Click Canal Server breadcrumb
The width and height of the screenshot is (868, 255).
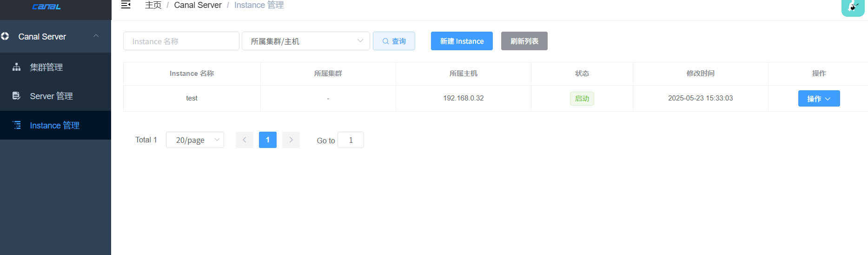(198, 5)
